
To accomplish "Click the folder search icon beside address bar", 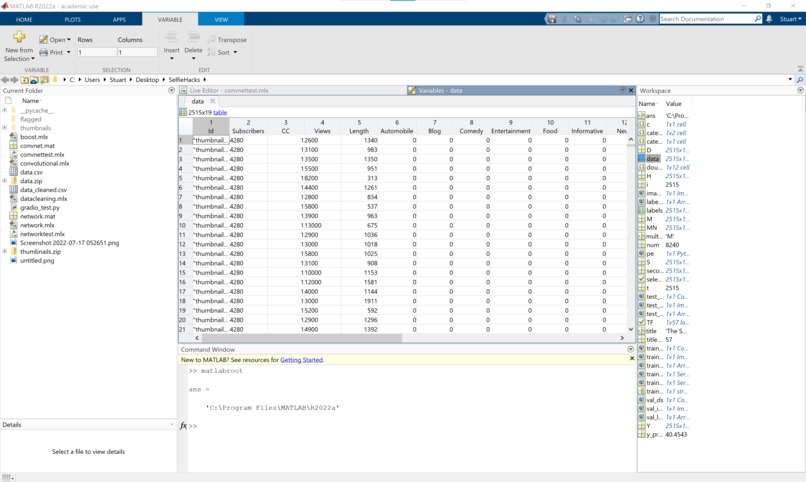I will point(800,80).
